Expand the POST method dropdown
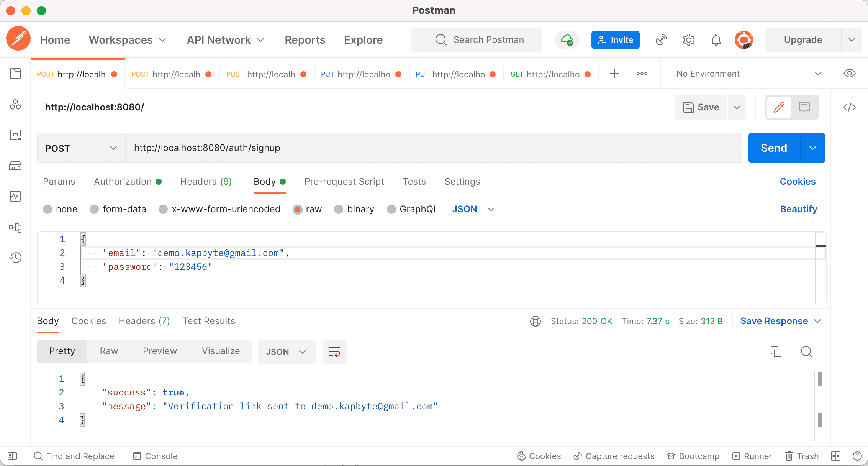The height and width of the screenshot is (466, 868). point(81,148)
